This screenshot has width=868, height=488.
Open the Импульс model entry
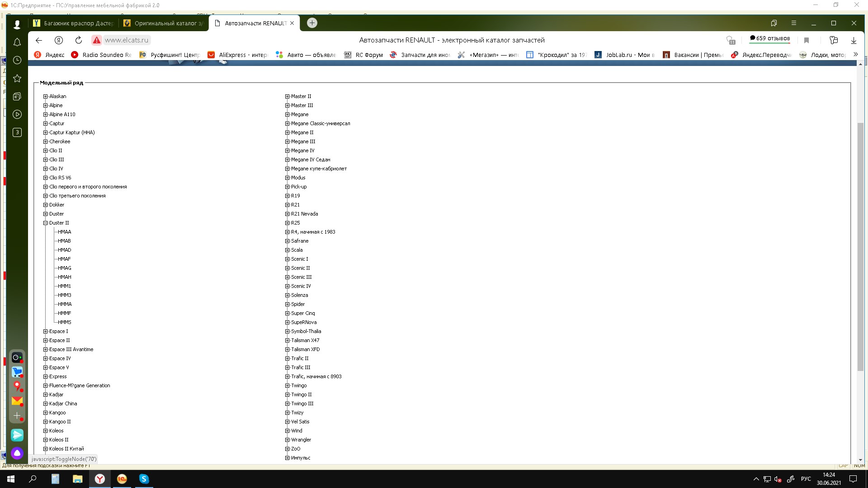point(301,458)
